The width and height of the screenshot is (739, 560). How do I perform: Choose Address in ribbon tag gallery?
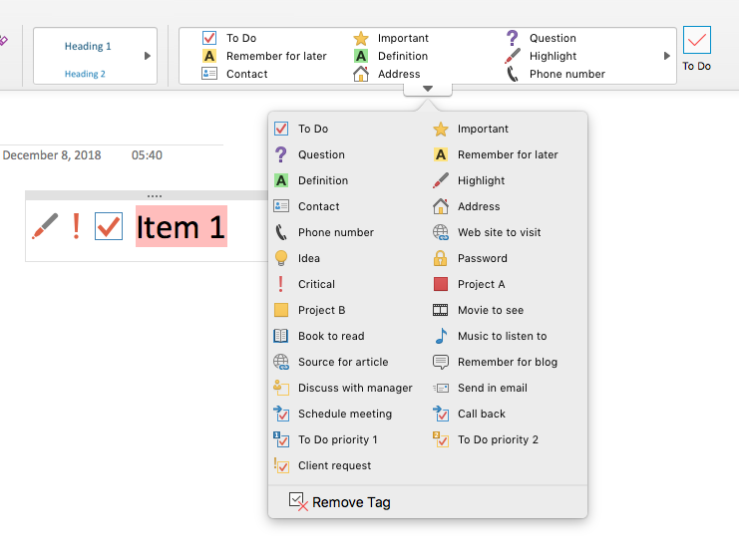click(387, 74)
